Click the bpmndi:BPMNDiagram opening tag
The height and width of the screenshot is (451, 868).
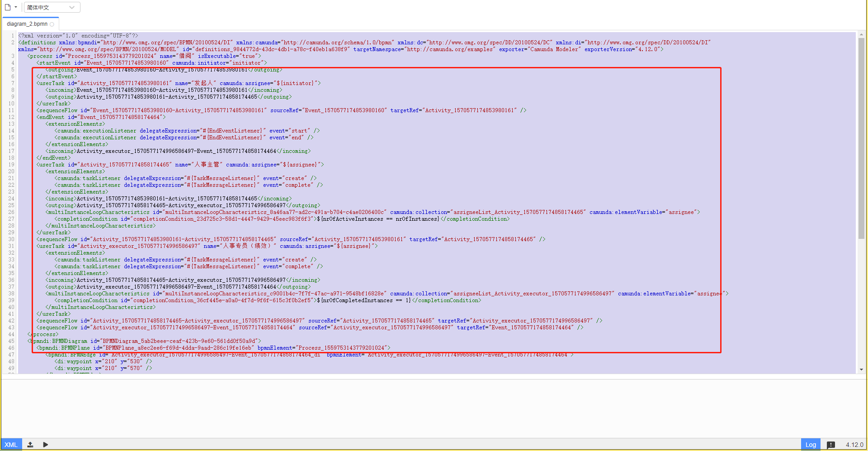pos(144,341)
